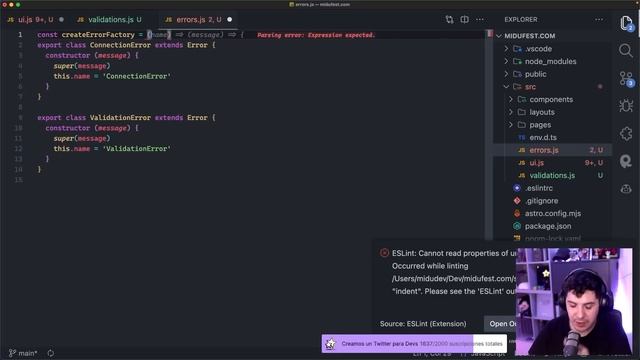Click the ESLint error icon in notification

pos(384,253)
